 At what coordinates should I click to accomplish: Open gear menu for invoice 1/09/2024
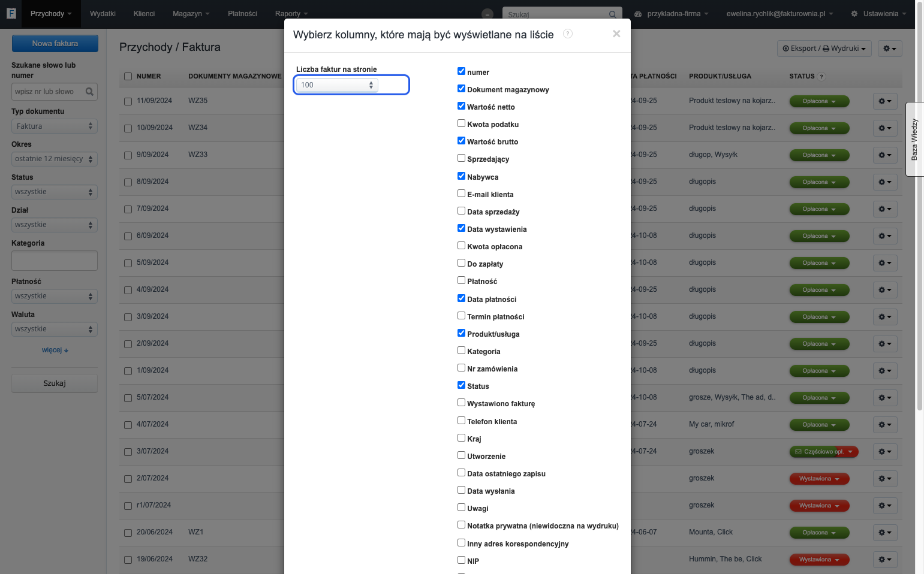[885, 371]
